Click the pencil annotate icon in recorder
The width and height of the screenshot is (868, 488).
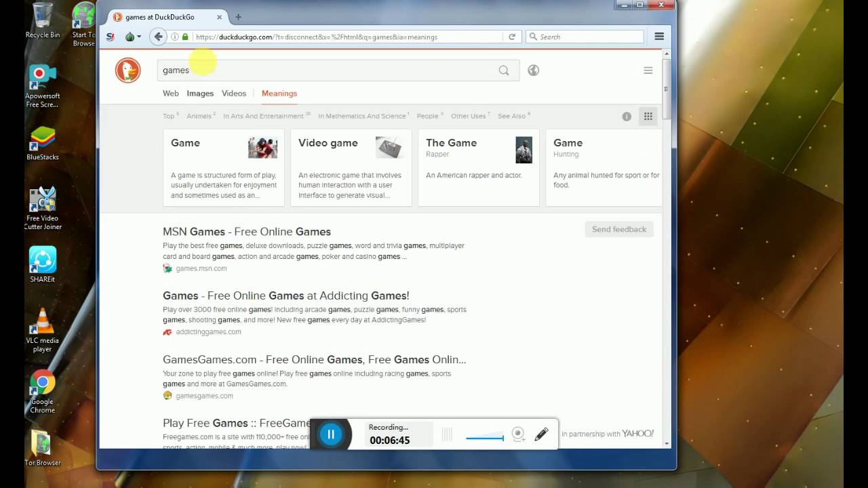(x=541, y=434)
